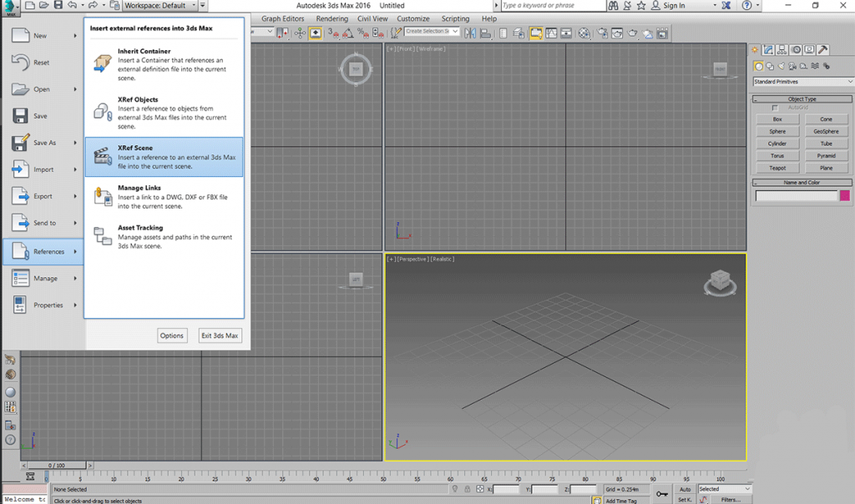Open the Modify panel tab
The image size is (855, 504).
(768, 49)
